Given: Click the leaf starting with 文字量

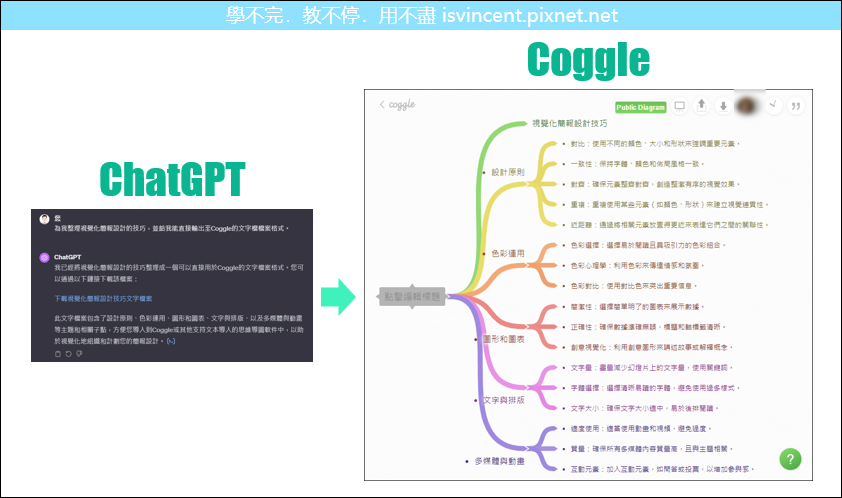Looking at the screenshot, I should click(651, 368).
